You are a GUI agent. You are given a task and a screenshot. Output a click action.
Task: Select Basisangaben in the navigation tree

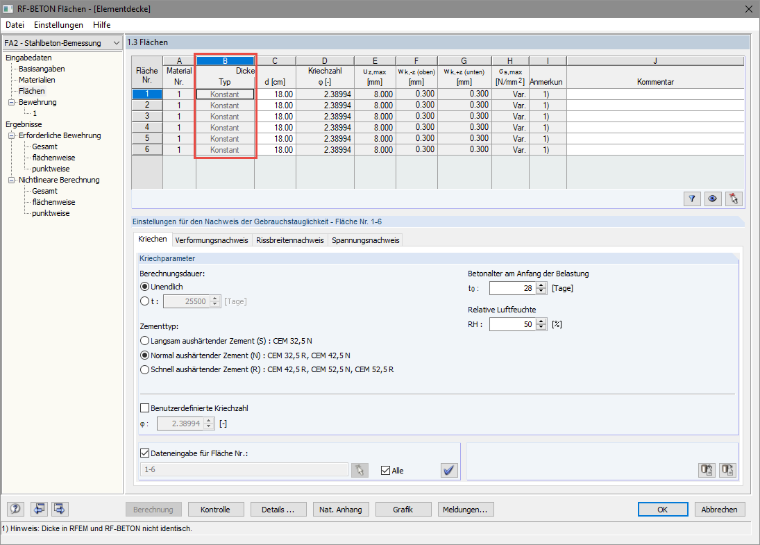click(x=42, y=69)
